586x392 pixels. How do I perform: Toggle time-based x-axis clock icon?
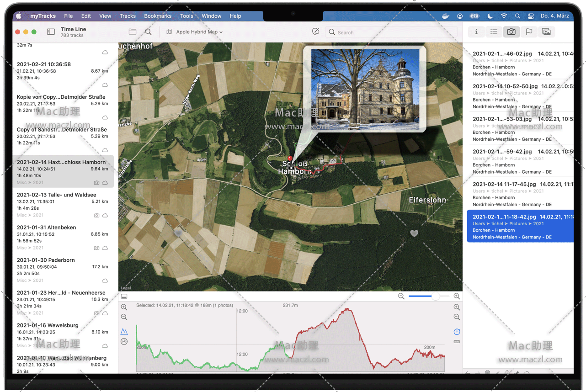(457, 332)
